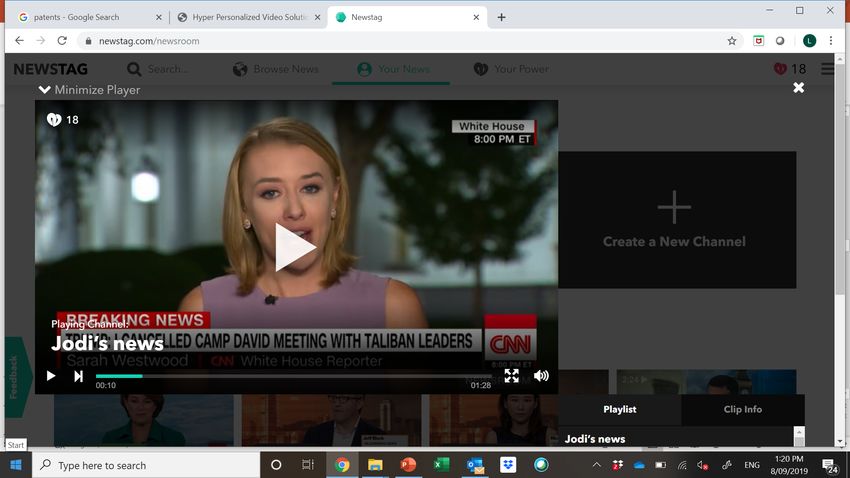Open Excel from the taskbar
850x478 pixels.
pyautogui.click(x=441, y=465)
